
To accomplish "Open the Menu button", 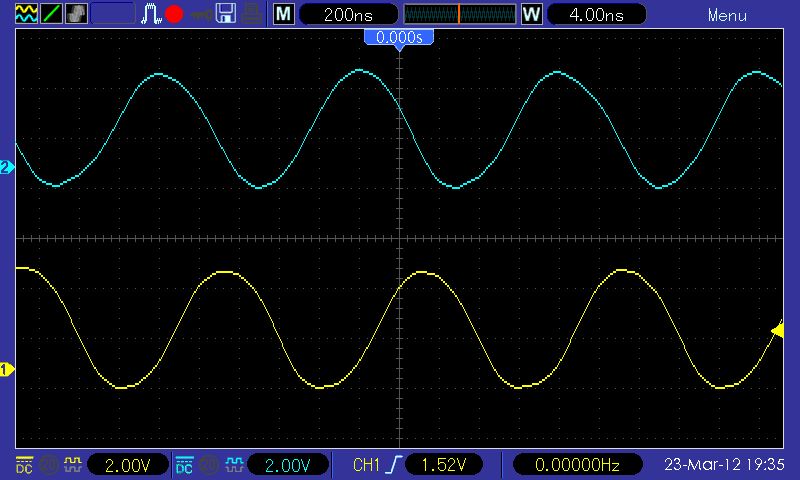I will tap(727, 15).
